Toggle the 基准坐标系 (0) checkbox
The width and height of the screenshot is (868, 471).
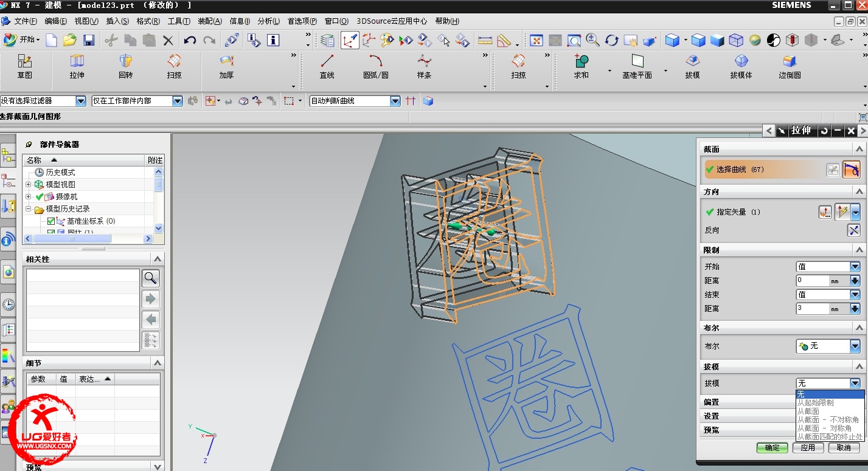[51, 221]
